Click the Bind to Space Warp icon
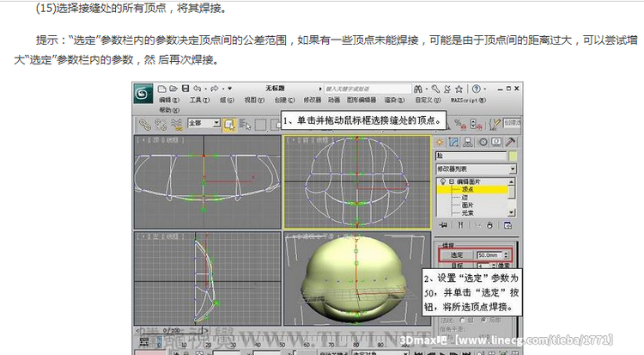Image resolution: width=644 pixels, height=355 pixels. [x=177, y=125]
